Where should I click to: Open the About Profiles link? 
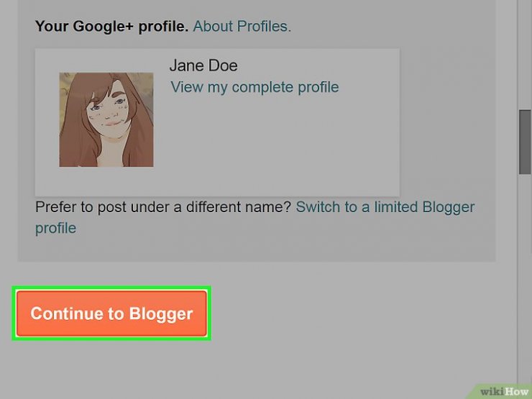point(242,26)
